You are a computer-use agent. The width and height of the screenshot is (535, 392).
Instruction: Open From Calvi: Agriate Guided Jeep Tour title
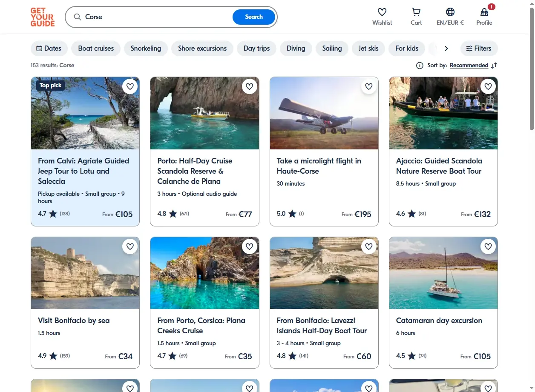click(83, 171)
